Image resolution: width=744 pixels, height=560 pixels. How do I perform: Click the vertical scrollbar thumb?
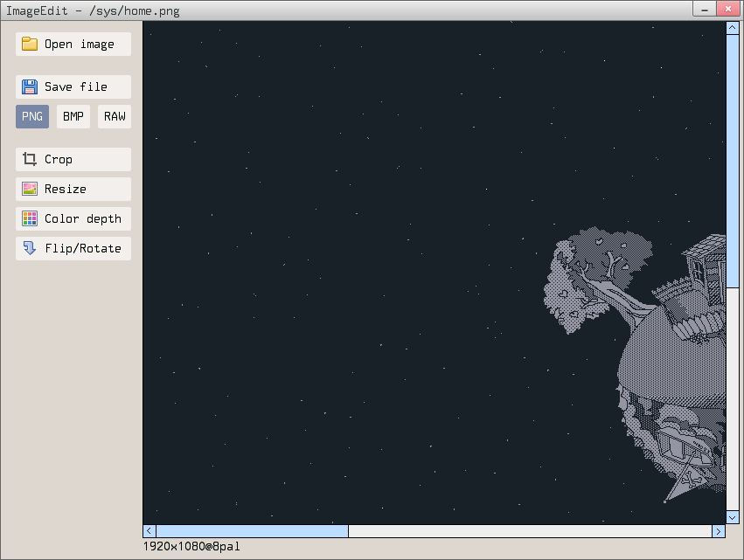click(733, 161)
